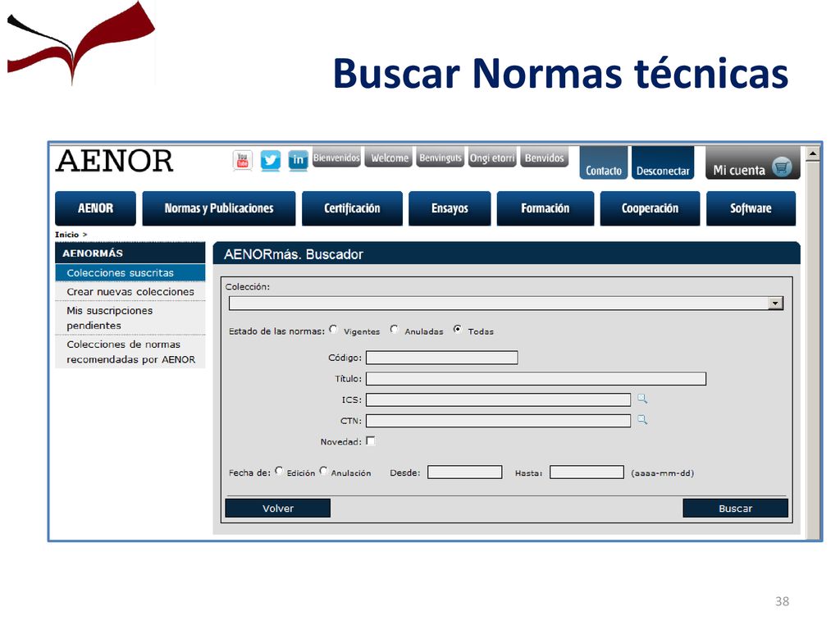Focus the Título input field
Viewport: 840px width, 630px height.
click(536, 379)
